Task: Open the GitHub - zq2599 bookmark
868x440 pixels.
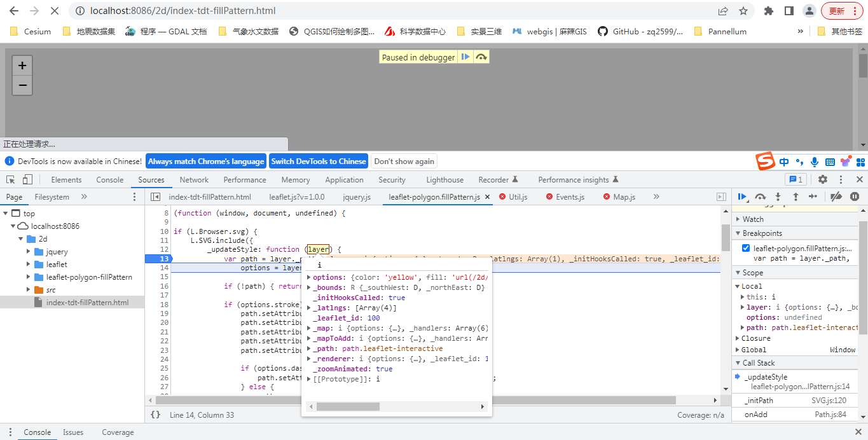Action: (x=640, y=31)
